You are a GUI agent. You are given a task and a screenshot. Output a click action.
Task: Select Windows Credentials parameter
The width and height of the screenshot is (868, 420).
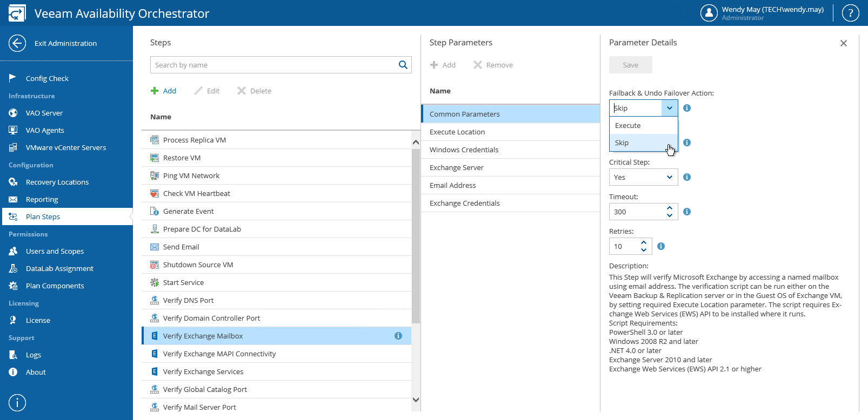click(x=511, y=150)
